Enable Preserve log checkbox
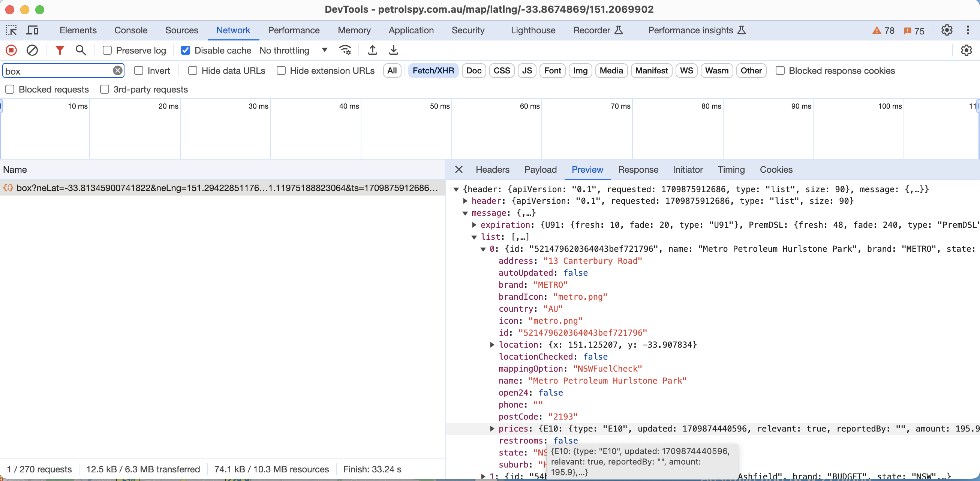980x481 pixels. coord(107,50)
